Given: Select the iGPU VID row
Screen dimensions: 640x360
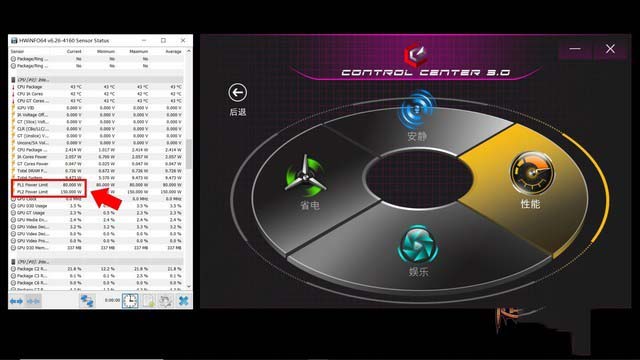Looking at the screenshot, I should 96,108.
